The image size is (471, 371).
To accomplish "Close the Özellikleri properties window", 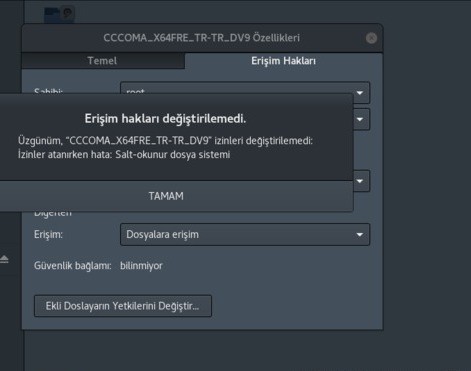I will click(x=371, y=38).
